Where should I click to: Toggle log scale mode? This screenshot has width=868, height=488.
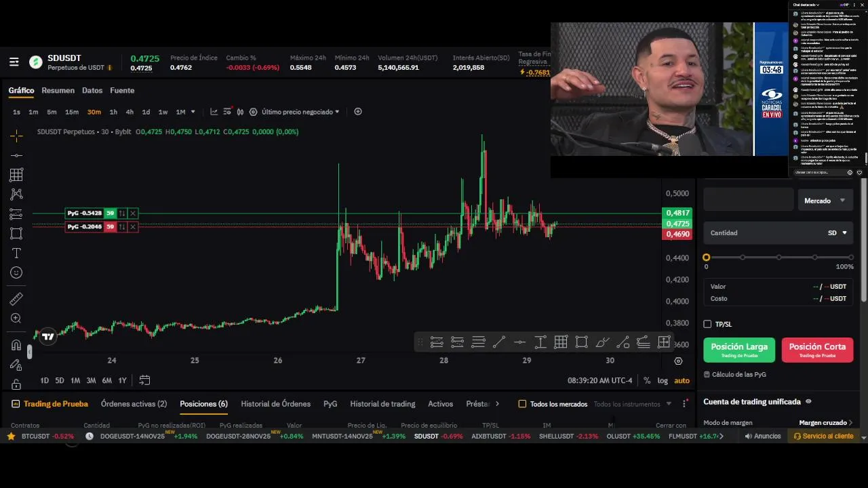tap(663, 380)
